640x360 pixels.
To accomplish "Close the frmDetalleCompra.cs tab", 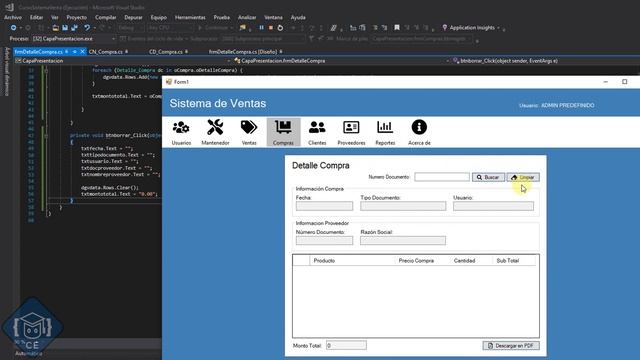I will click(82, 52).
